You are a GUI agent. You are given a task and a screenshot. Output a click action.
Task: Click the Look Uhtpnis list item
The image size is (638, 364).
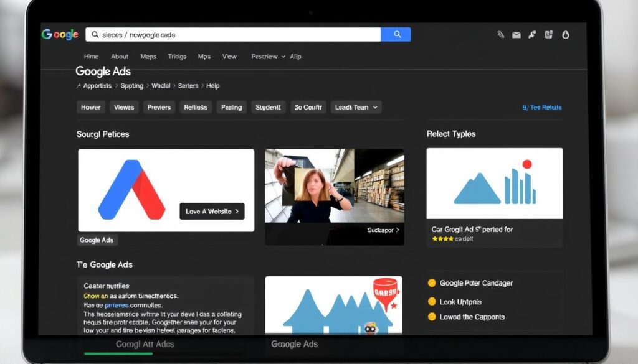[x=460, y=302]
